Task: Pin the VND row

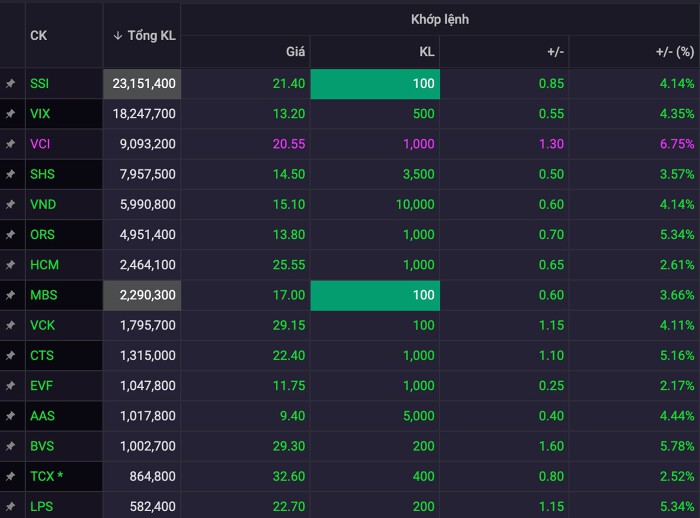Action: pos(10,205)
